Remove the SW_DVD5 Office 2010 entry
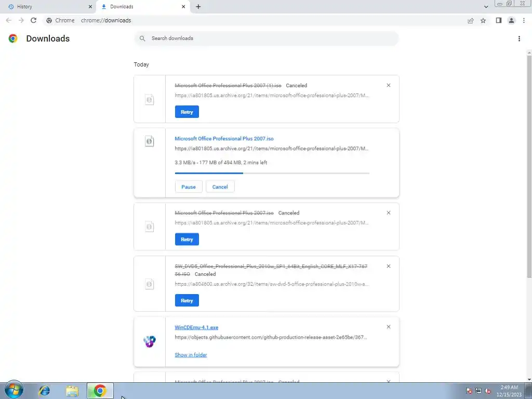This screenshot has width=532, height=399. click(x=389, y=266)
